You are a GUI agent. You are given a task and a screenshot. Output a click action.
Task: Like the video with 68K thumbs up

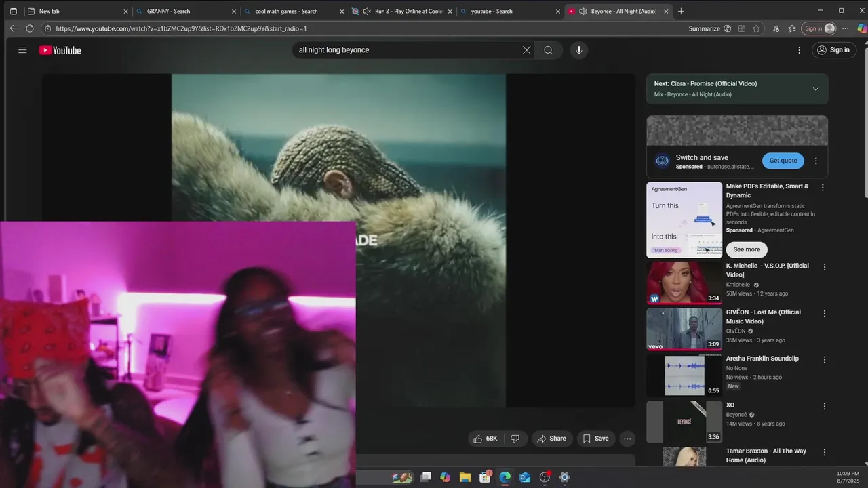pyautogui.click(x=486, y=439)
